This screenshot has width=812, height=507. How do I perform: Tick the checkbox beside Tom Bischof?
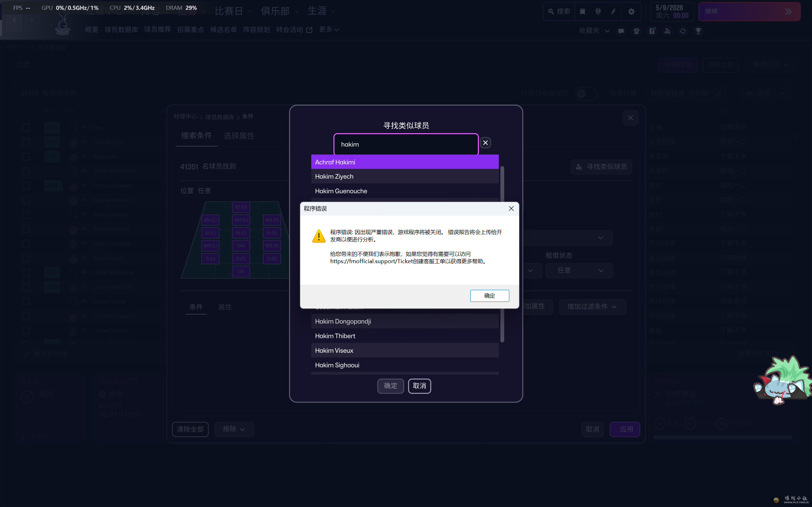[26, 142]
